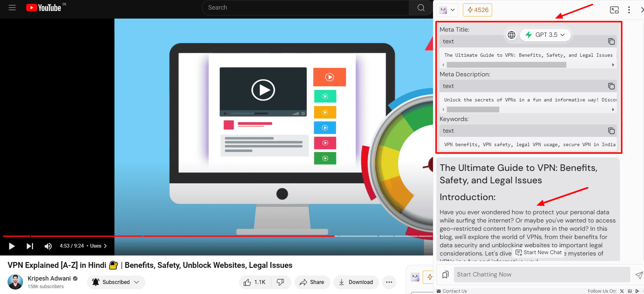Click the search magnifier button
The height and width of the screenshot is (294, 644).
pos(421,8)
